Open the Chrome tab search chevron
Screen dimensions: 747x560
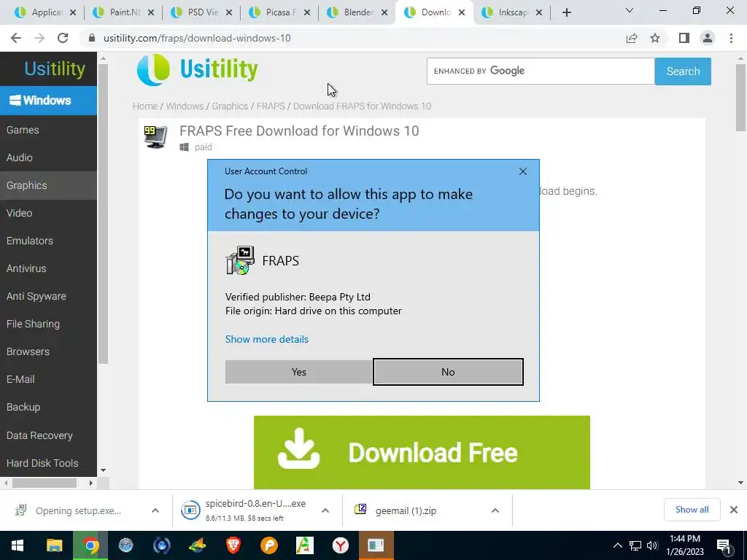(x=630, y=10)
